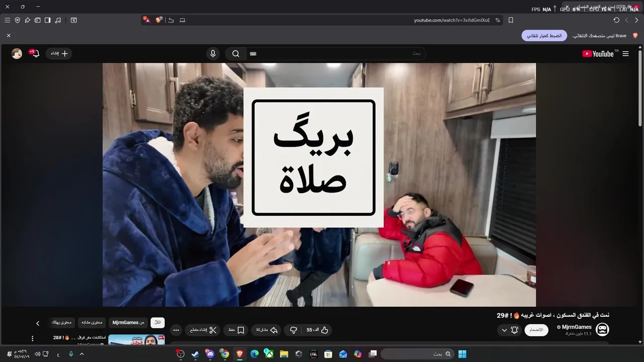Image resolution: width=644 pixels, height=362 pixels.
Task: Open the Brave main menu hamburger
Action: [x=7, y=20]
